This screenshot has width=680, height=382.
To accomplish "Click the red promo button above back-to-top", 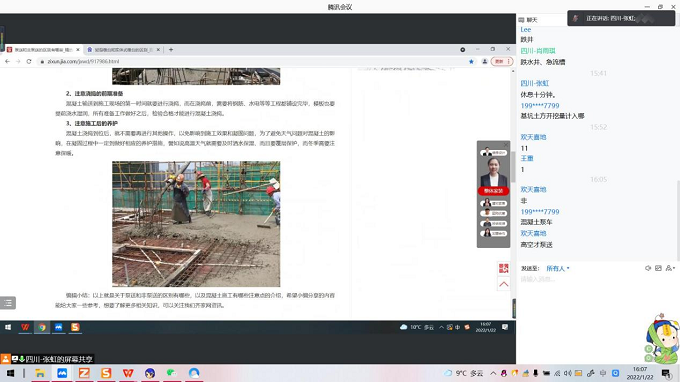I will pos(503,268).
